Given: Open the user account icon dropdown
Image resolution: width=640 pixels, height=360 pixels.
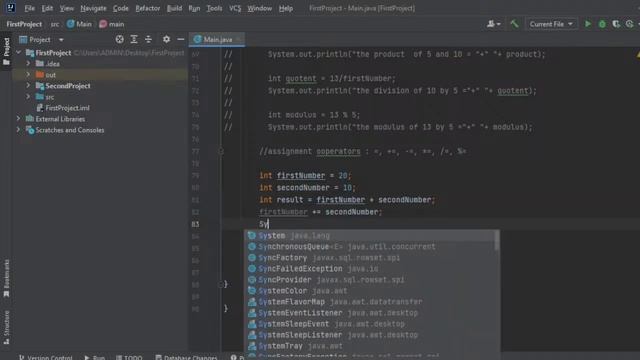Looking at the screenshot, I should (493, 24).
